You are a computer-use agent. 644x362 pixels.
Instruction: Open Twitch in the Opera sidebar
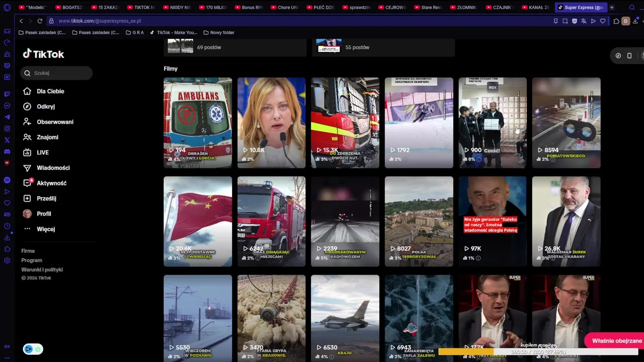[7, 94]
